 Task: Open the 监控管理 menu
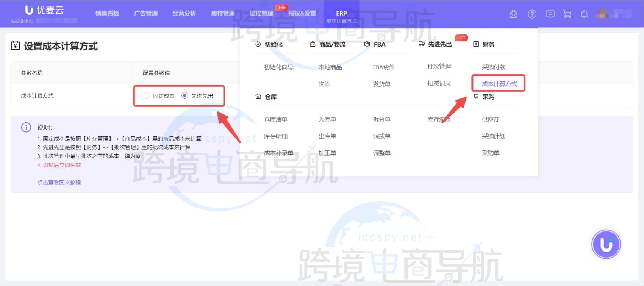point(261,14)
